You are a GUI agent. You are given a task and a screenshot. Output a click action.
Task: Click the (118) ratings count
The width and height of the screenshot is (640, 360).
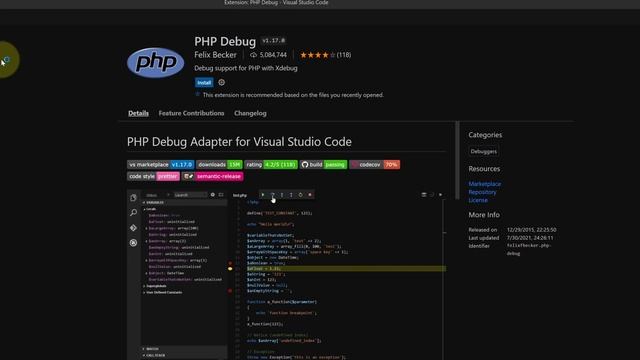tap(344, 55)
